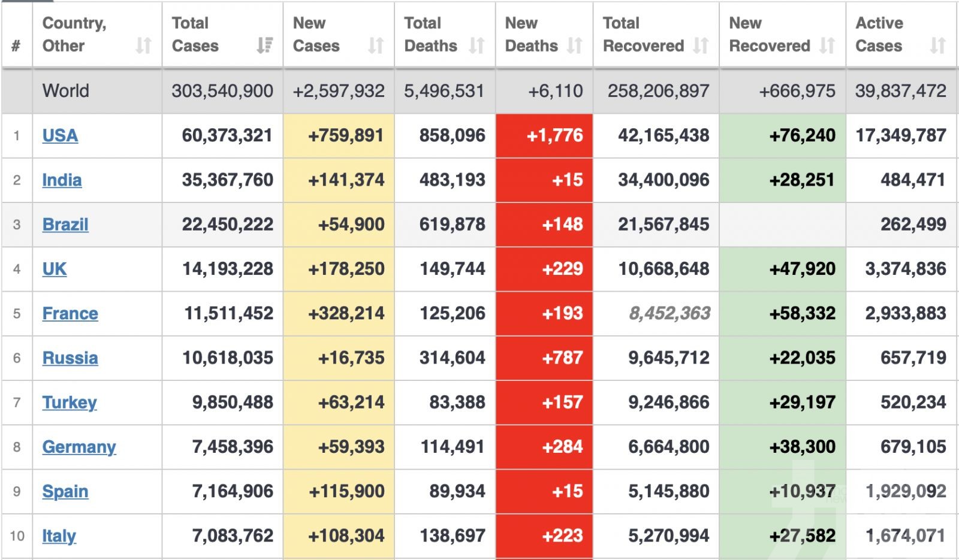Select Germany new deaths +284 cell

tap(544, 447)
